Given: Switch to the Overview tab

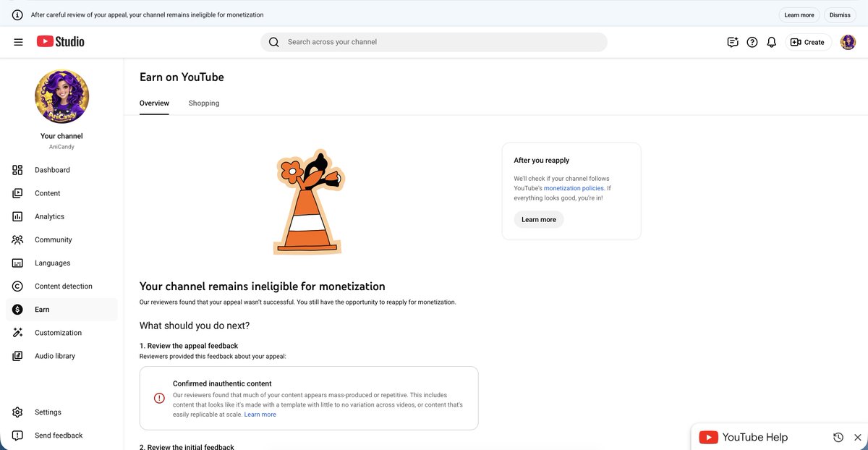Looking at the screenshot, I should 154,103.
